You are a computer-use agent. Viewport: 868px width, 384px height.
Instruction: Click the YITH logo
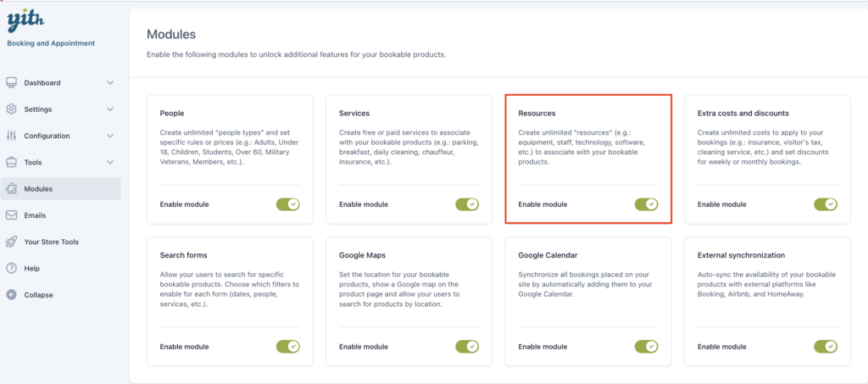pyautogui.click(x=25, y=19)
